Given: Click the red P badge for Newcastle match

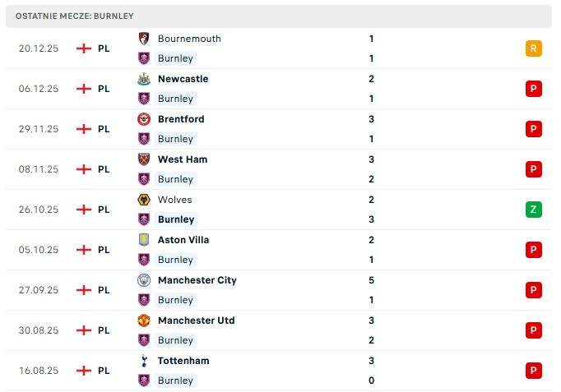Looking at the screenshot, I should [534, 89].
